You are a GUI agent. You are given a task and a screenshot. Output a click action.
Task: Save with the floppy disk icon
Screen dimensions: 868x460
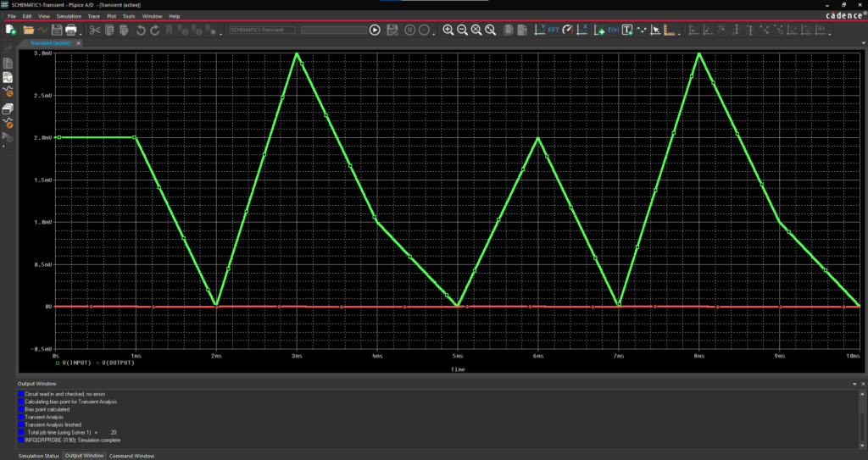tap(57, 30)
